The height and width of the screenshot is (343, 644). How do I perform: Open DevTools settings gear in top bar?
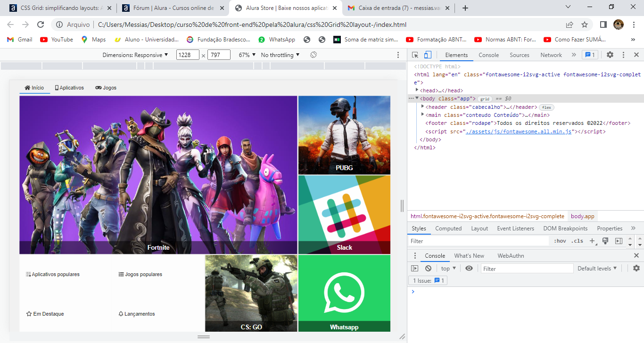[610, 55]
